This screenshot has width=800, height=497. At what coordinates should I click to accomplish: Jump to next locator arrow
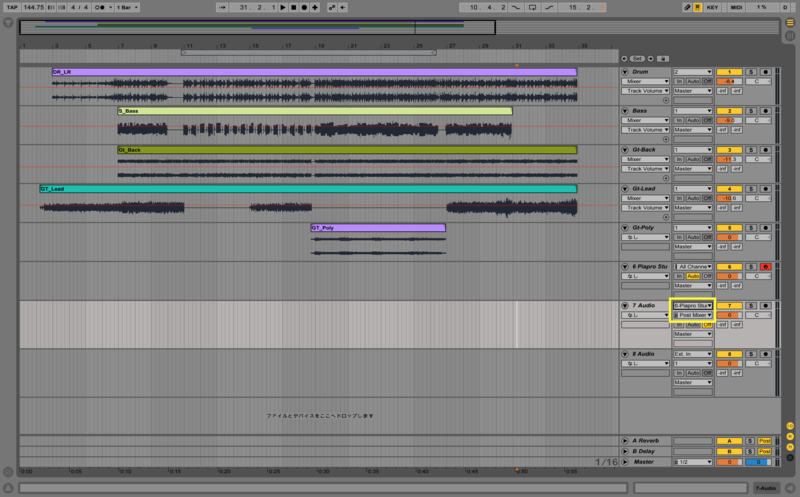[651, 59]
